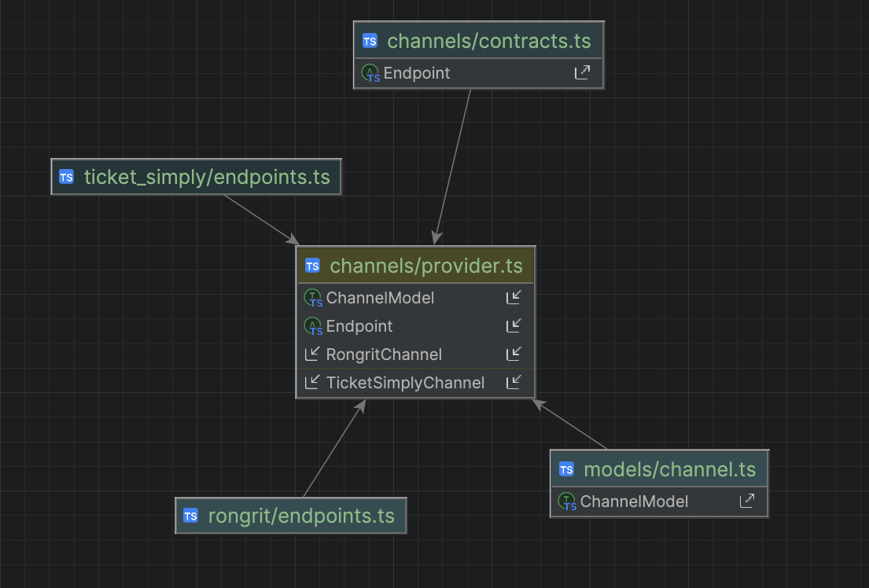This screenshot has width=869, height=588.
Task: Select the models/channel.ts node title
Action: click(x=669, y=469)
